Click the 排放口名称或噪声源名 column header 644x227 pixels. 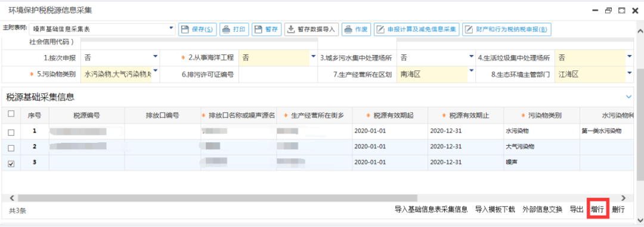click(238, 115)
